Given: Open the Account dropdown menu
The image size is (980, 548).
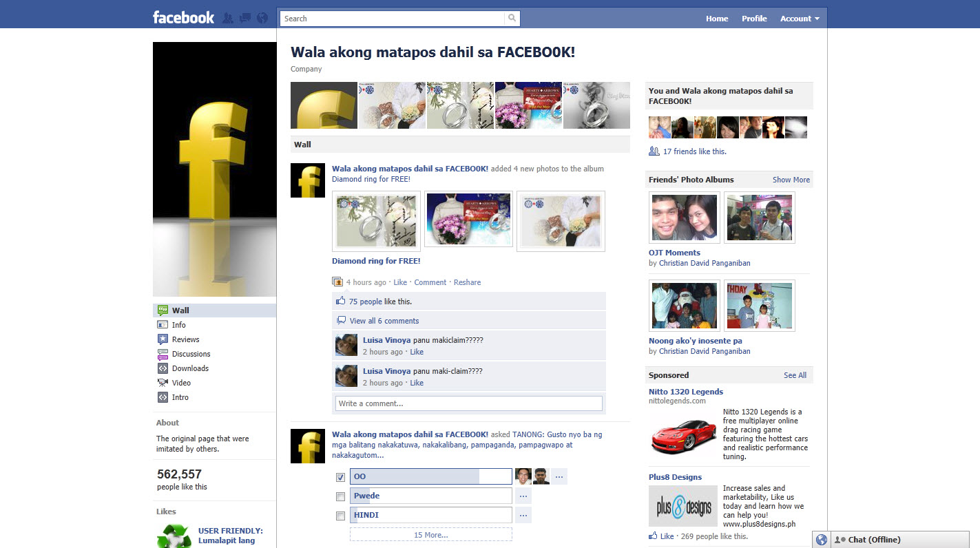Looking at the screenshot, I should (800, 19).
